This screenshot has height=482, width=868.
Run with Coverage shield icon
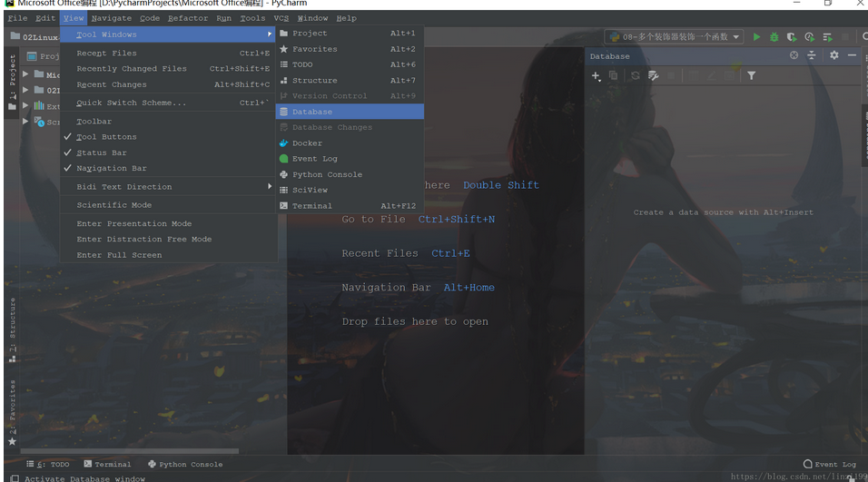(792, 37)
